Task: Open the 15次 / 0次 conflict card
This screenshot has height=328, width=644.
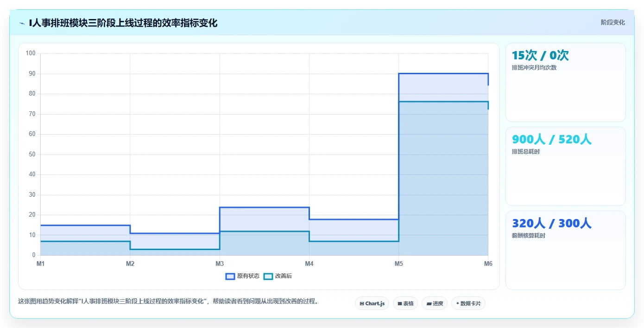Action: [x=566, y=83]
